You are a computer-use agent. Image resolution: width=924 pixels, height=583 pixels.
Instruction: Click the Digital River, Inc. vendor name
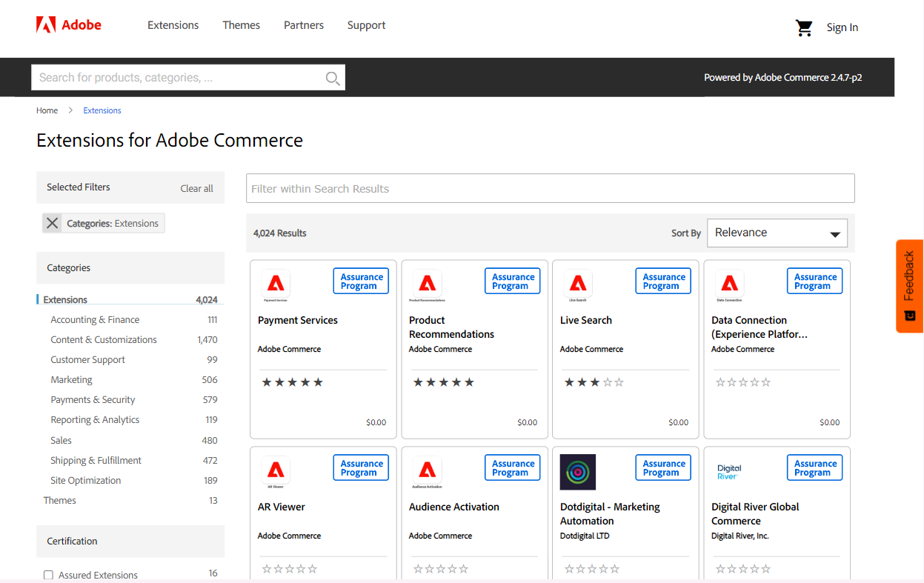[740, 536]
